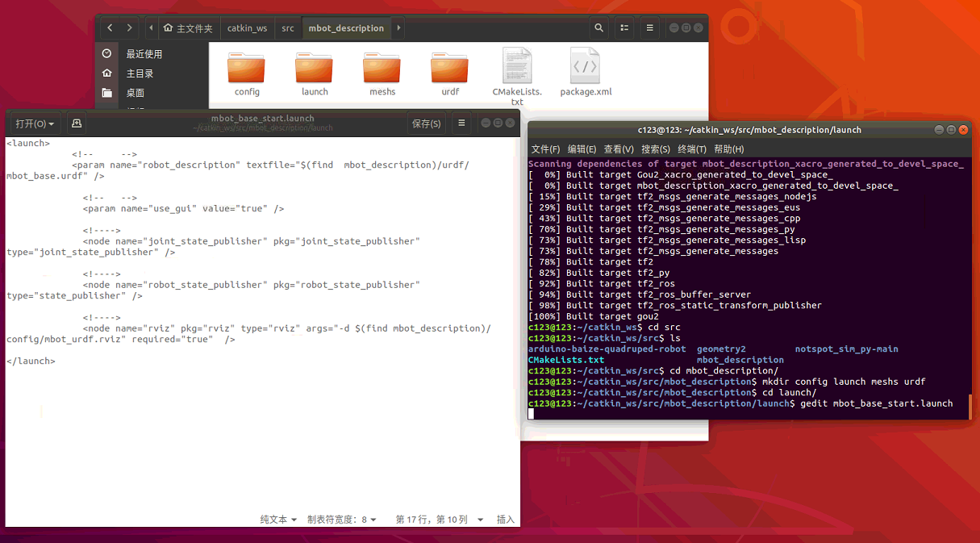
Task: Open 最近使用 in the sidebar
Action: click(144, 54)
